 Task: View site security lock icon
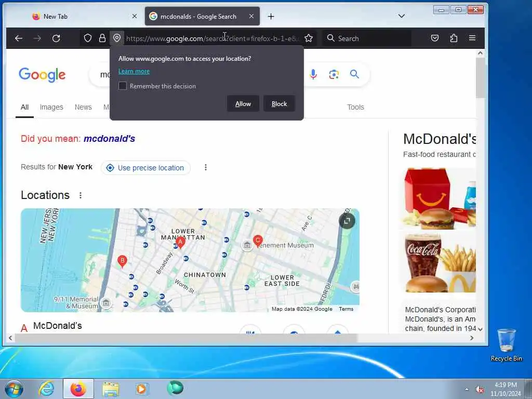pyautogui.click(x=102, y=38)
